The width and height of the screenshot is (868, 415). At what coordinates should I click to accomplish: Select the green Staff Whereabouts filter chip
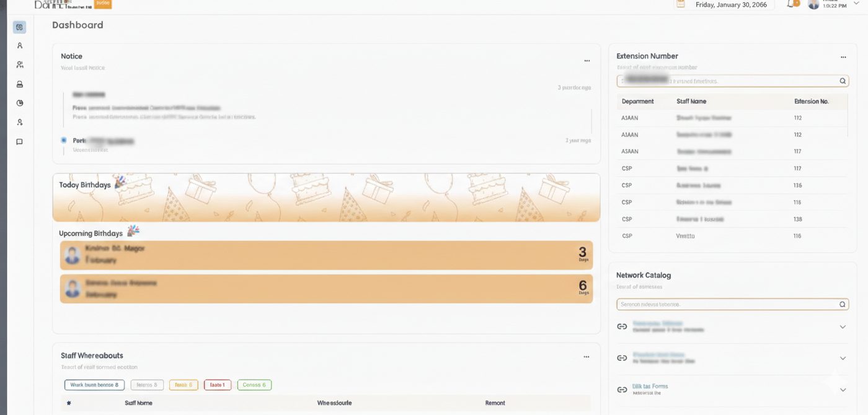coord(254,385)
